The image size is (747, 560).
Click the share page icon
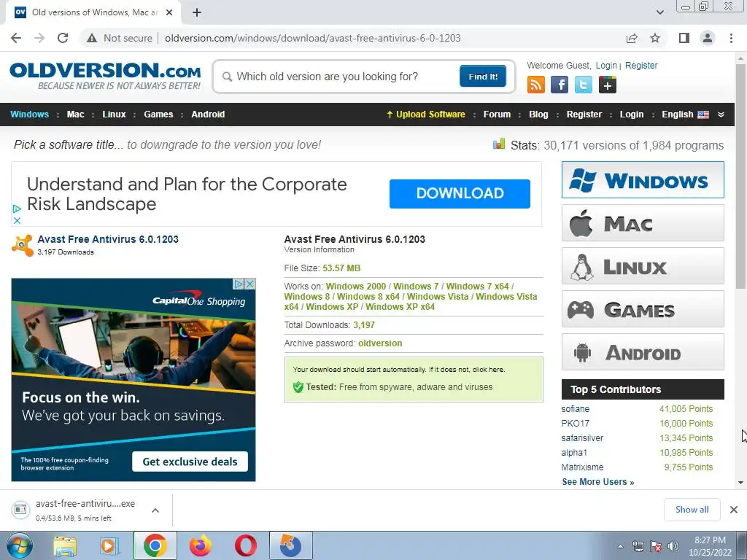tap(632, 38)
